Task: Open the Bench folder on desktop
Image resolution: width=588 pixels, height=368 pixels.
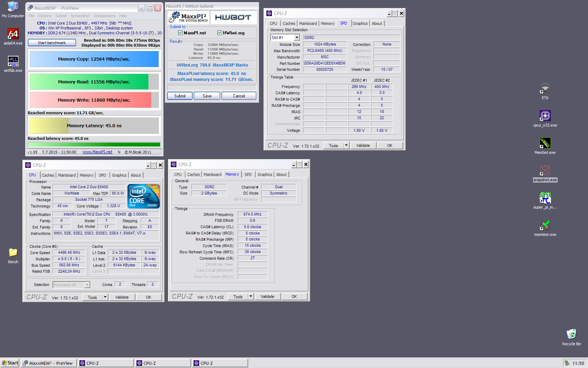Action: click(x=13, y=255)
